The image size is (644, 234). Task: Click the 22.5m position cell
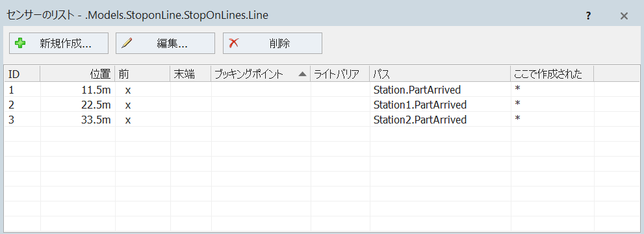click(x=77, y=105)
